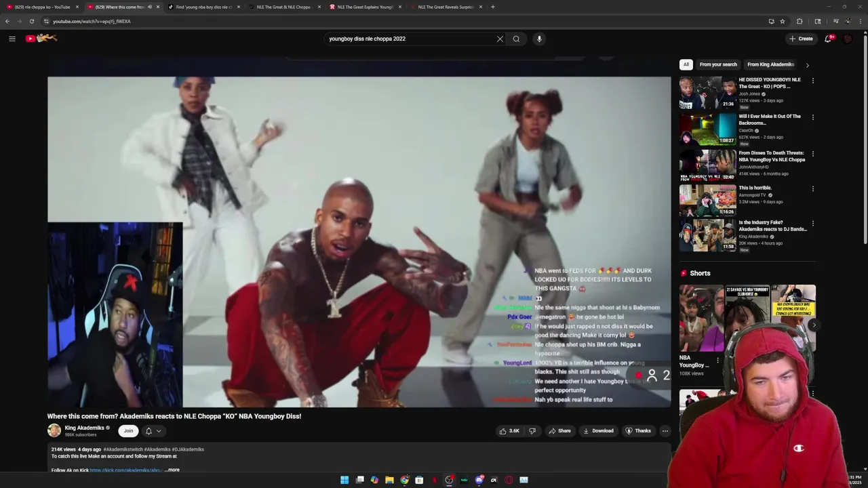Viewport: 868px width, 488px height.
Task: Open the King Akademiks channel name link
Action: 85,428
